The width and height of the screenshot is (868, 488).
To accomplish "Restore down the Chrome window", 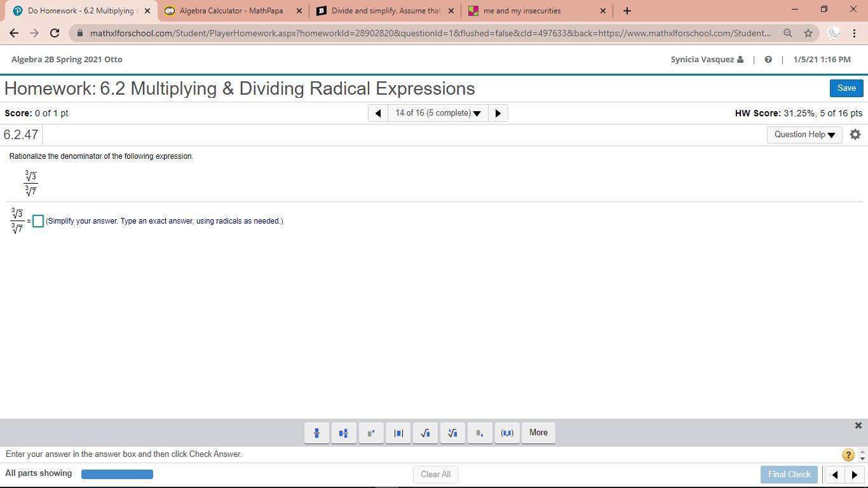I will 824,10.
